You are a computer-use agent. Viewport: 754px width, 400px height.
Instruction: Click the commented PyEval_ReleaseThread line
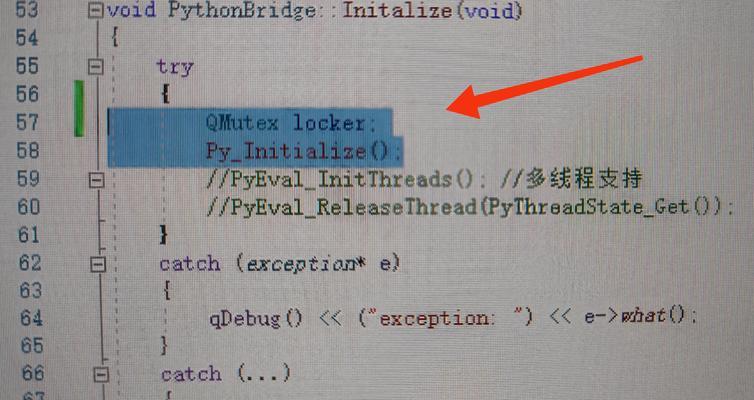point(470,208)
